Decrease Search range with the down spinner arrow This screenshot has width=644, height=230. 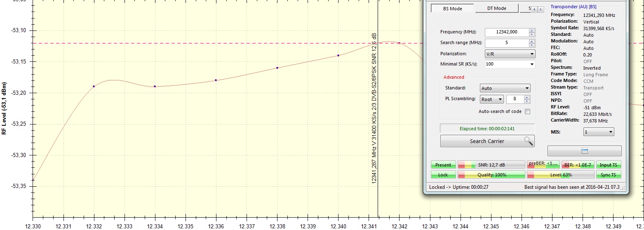[x=532, y=45]
